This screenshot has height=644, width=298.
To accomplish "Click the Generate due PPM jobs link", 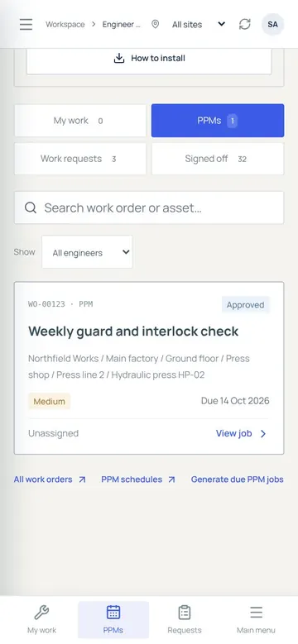I will pyautogui.click(x=238, y=479).
